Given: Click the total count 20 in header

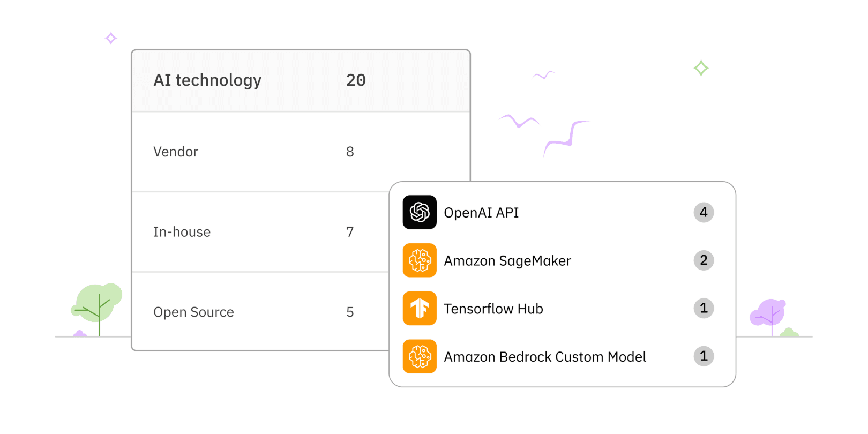Looking at the screenshot, I should pyautogui.click(x=356, y=80).
